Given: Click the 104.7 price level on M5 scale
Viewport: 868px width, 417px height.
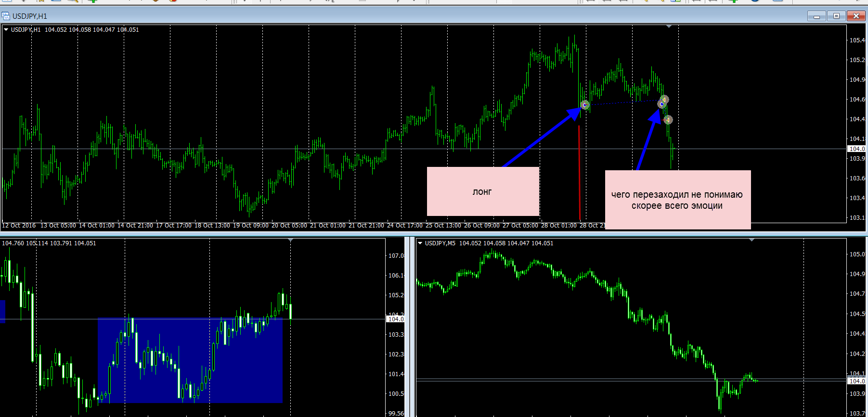Looking at the screenshot, I should [x=857, y=293].
